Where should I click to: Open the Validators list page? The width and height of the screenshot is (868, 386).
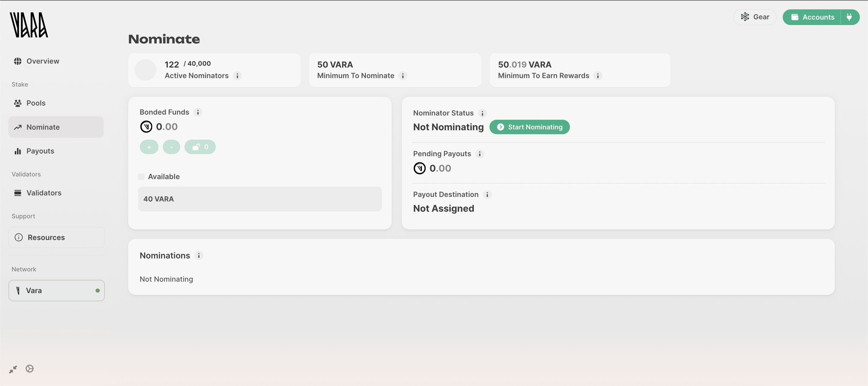56,193
